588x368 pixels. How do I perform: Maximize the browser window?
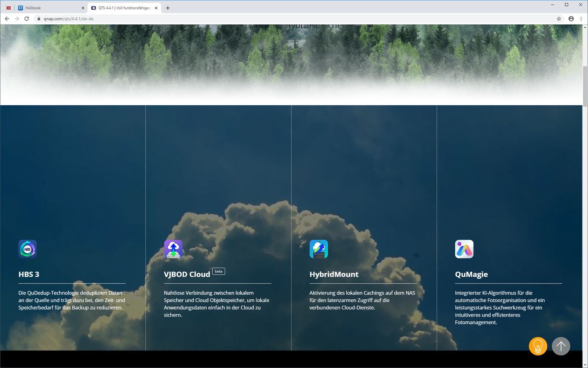tap(566, 4)
